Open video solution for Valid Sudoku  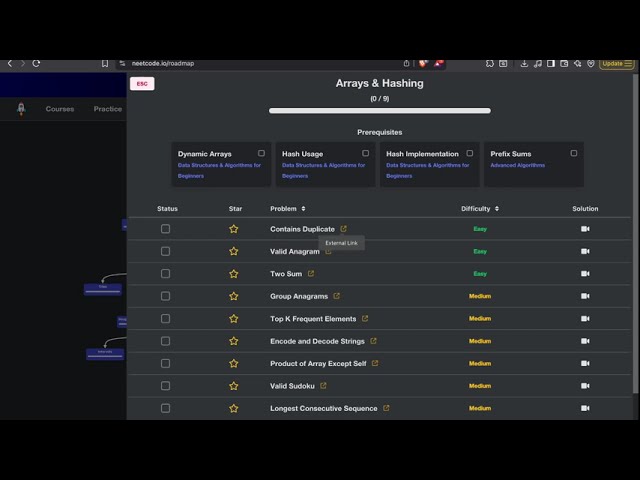[x=585, y=386]
